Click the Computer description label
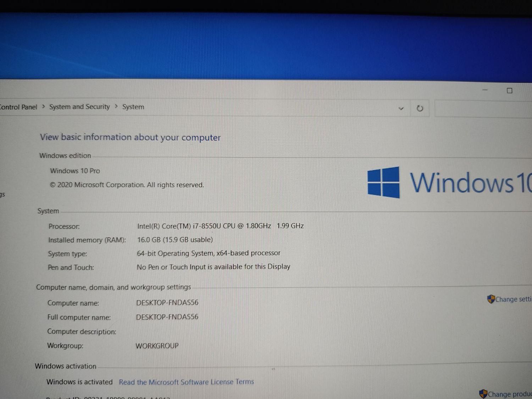Image resolution: width=532 pixels, height=399 pixels. click(82, 332)
